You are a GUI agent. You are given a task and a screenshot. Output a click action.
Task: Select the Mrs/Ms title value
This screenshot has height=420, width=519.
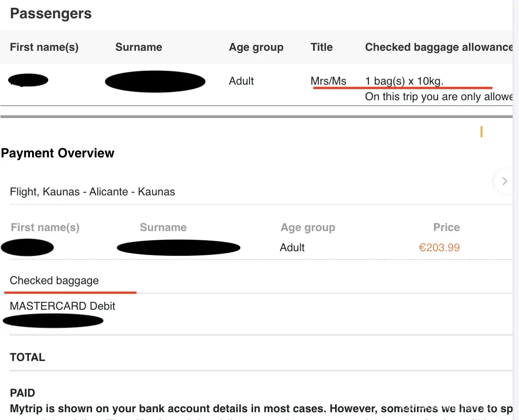328,81
